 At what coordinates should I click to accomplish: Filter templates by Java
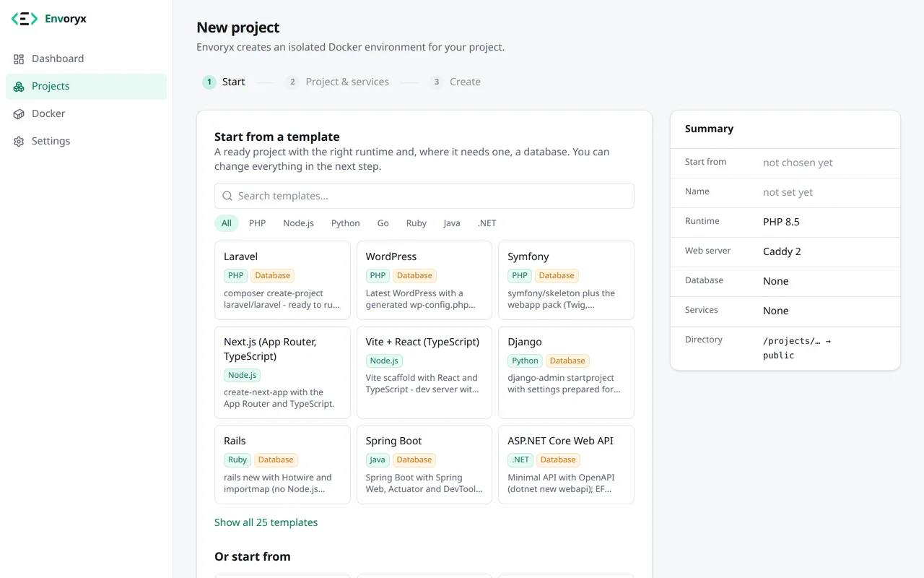[x=452, y=223]
